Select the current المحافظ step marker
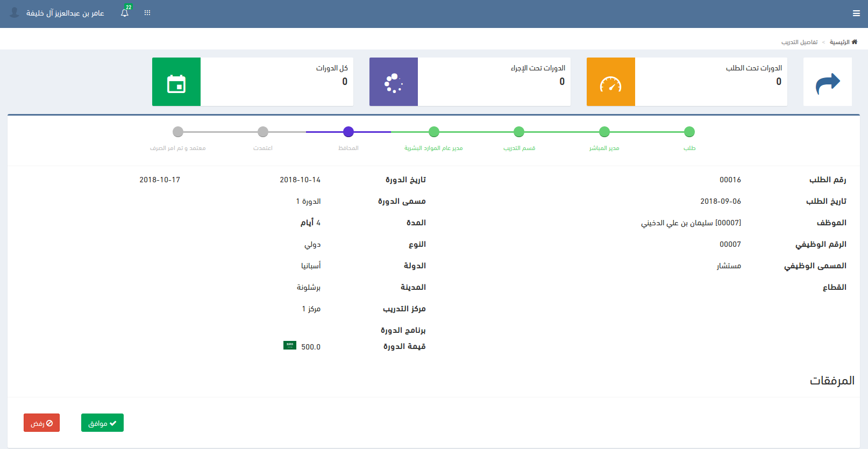 click(x=348, y=132)
